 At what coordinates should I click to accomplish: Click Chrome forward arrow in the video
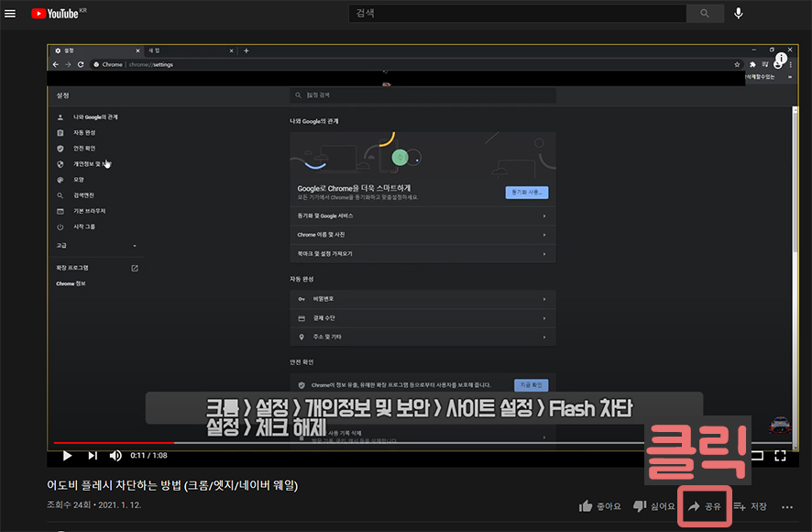point(69,64)
